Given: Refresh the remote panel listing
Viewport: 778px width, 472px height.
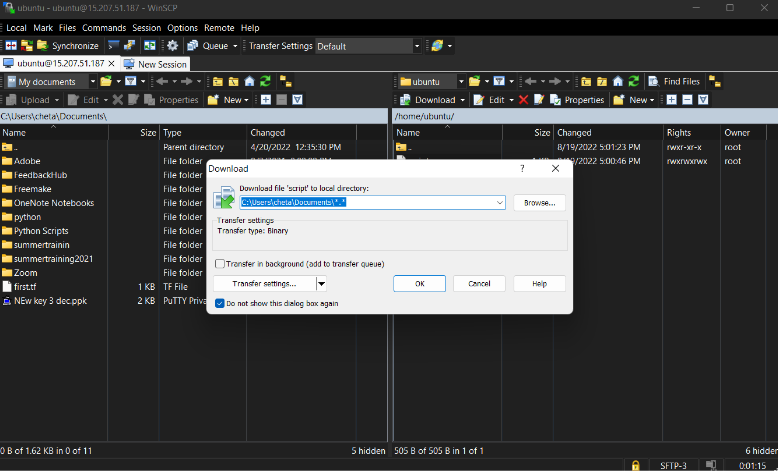Looking at the screenshot, I should pos(634,81).
